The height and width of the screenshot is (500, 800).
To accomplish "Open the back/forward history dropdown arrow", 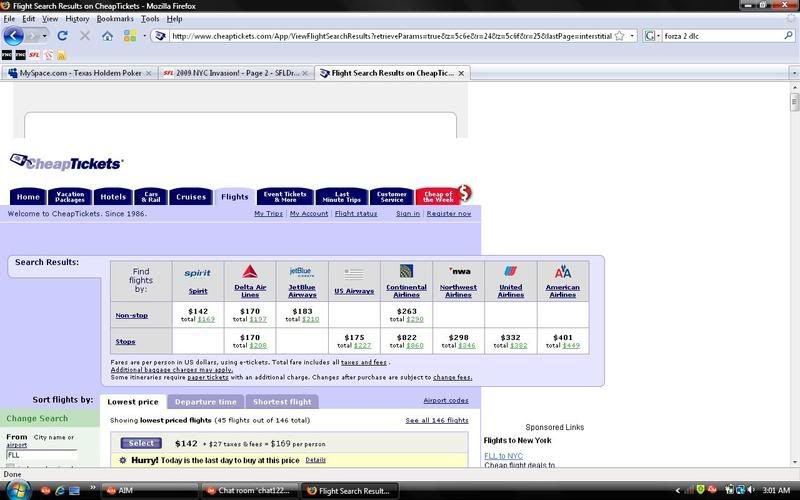I will pos(44,36).
